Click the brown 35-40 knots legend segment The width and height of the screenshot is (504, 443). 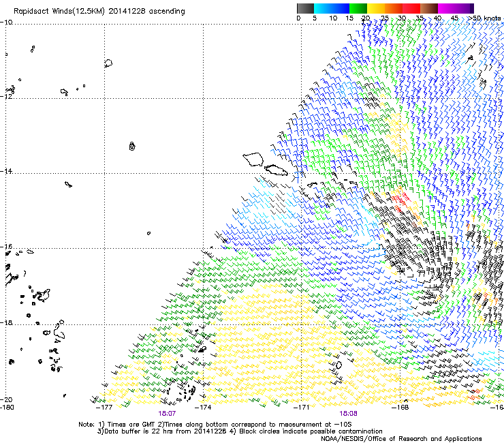(429, 8)
